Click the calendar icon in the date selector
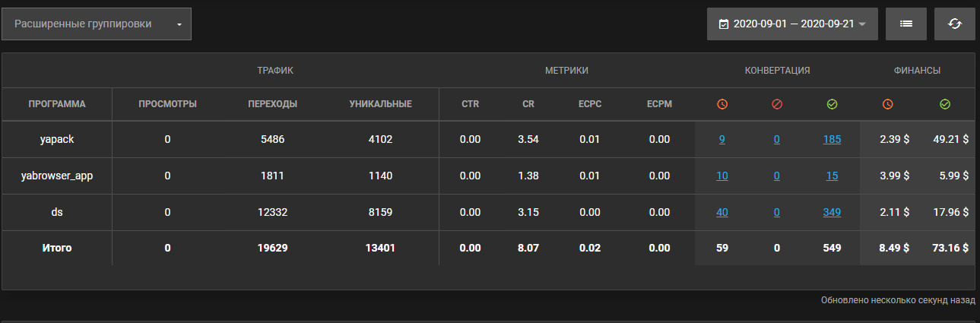The width and height of the screenshot is (980, 323). click(x=723, y=24)
